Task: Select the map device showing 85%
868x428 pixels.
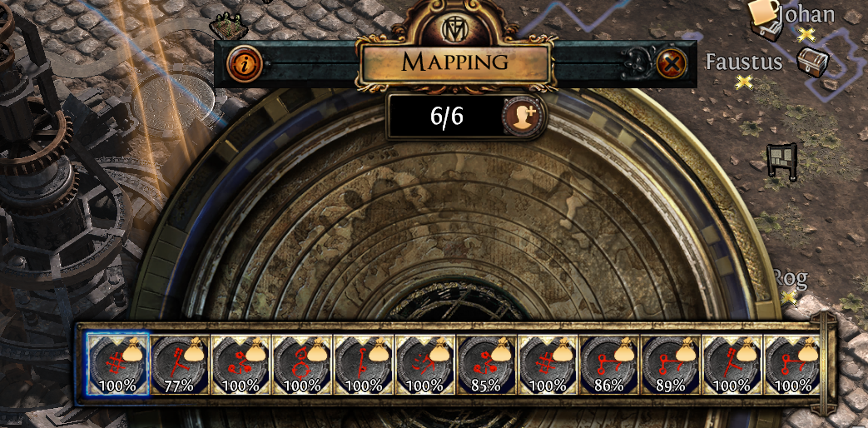Action: point(487,365)
